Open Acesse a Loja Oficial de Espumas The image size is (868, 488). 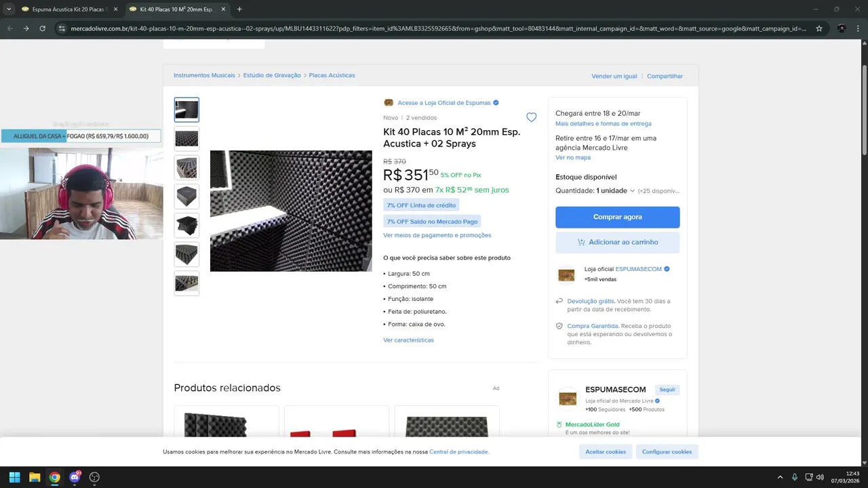(443, 103)
